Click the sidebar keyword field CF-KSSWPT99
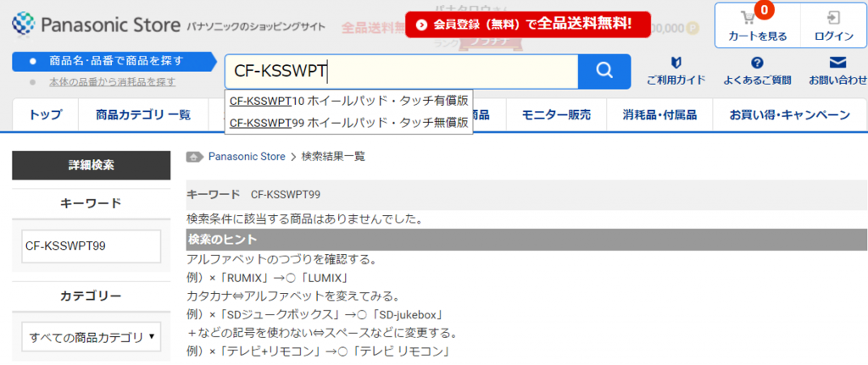 pos(92,246)
